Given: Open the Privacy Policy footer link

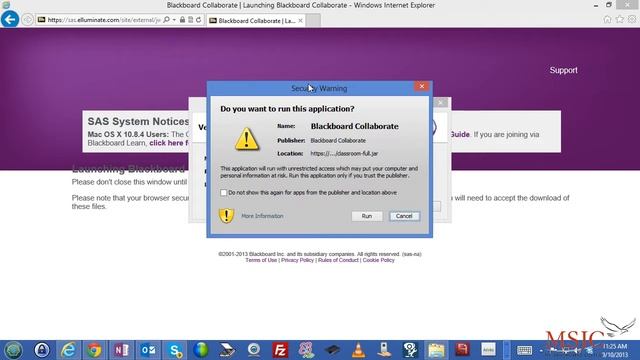Looking at the screenshot, I should pyautogui.click(x=297, y=260).
